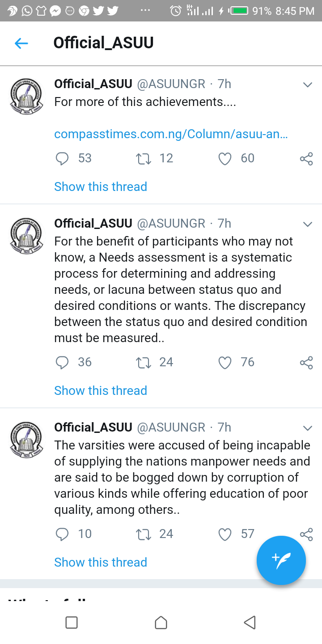322x644 pixels.
Task: Open the compasstimes.com.ng link
Action: tap(171, 134)
